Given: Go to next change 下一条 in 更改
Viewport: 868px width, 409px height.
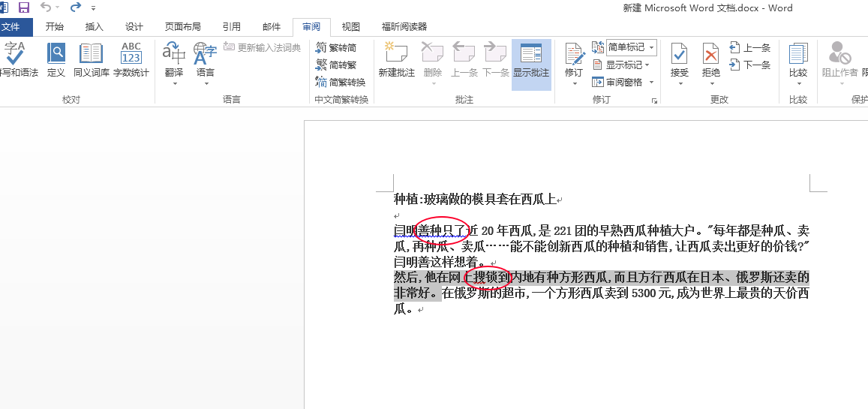Looking at the screenshot, I should (x=750, y=65).
